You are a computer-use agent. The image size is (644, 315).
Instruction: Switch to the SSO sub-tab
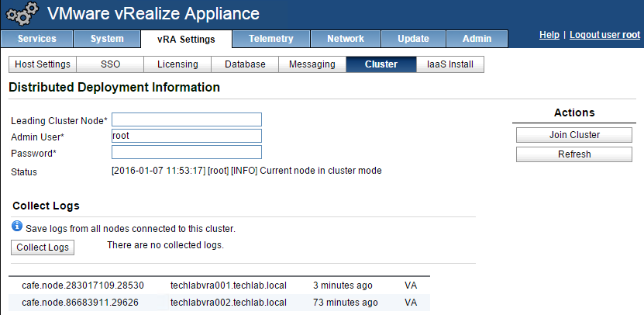pos(110,64)
